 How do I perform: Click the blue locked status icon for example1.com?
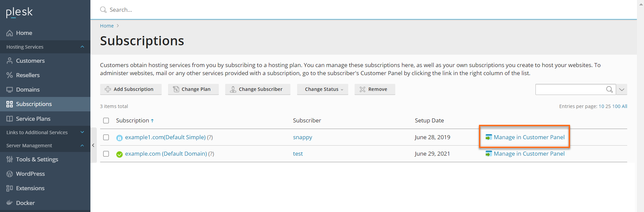[119, 138]
